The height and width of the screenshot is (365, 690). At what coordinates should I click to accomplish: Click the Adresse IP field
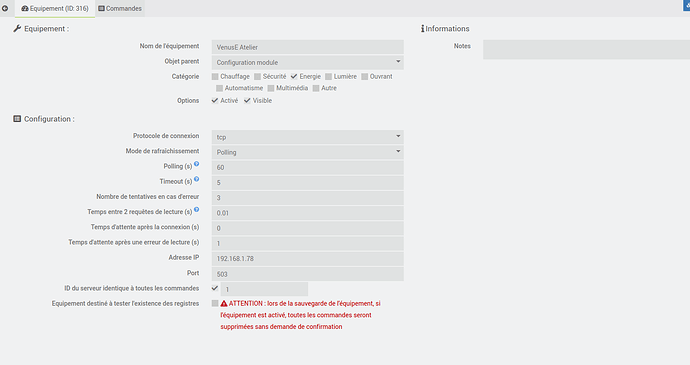(x=308, y=258)
